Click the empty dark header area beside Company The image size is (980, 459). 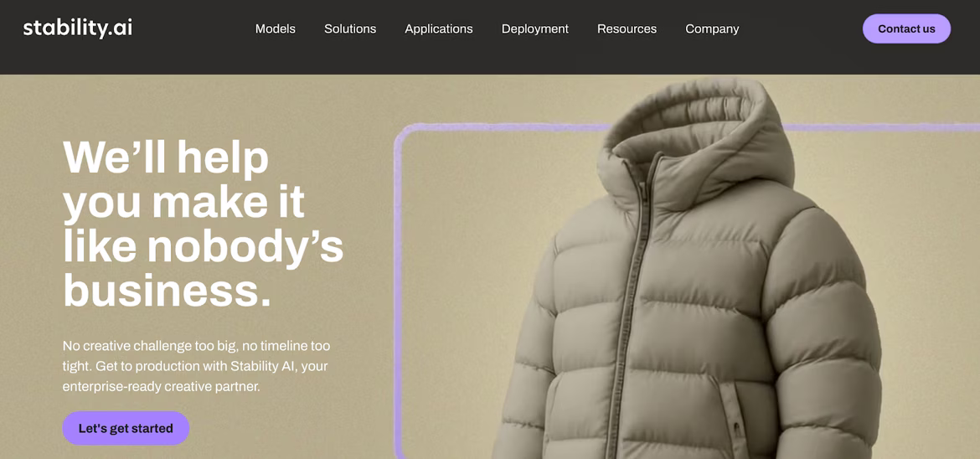800,28
